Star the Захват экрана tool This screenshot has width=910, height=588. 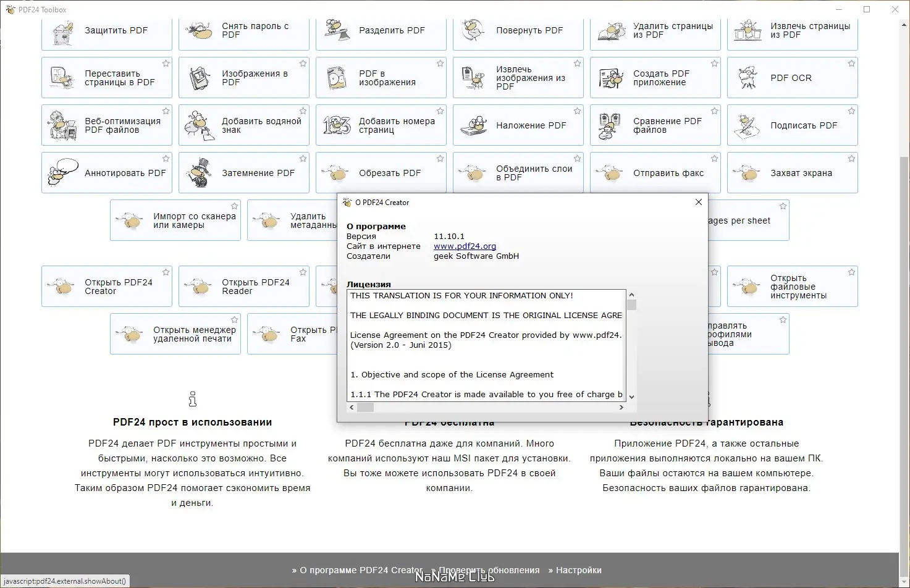[x=851, y=159]
